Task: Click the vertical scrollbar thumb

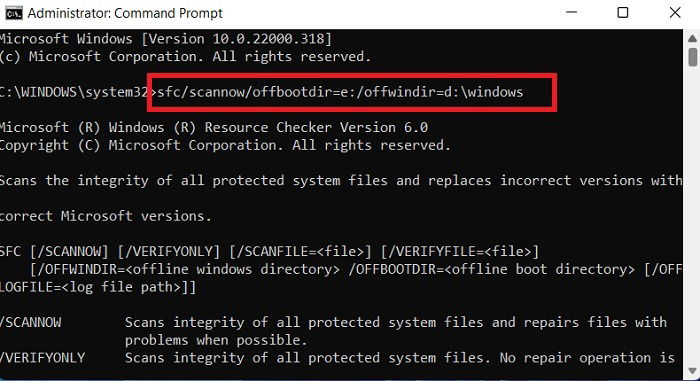Action: click(x=692, y=57)
